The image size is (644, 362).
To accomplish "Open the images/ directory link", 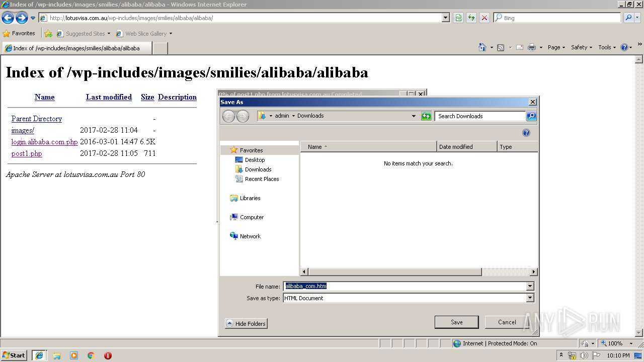I will point(23,130).
